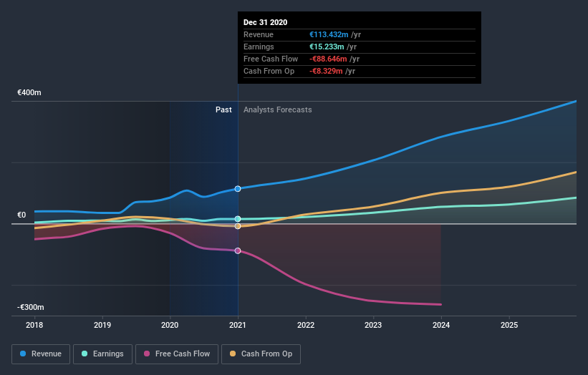Click the orange dot in Cash From Op legend
Screen dimensions: 588x375
click(x=233, y=354)
